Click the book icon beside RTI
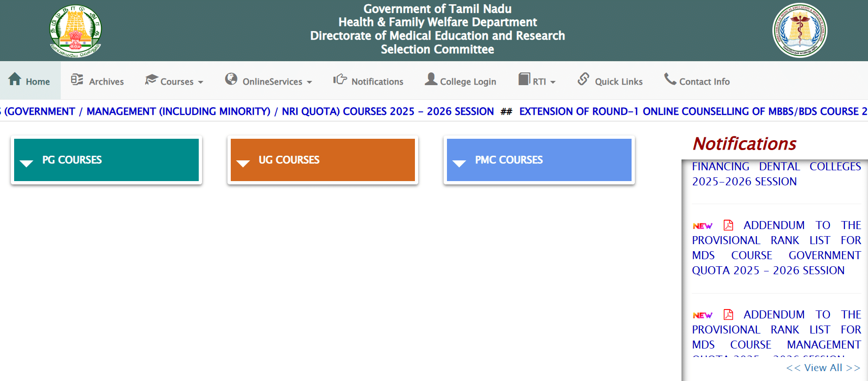This screenshot has width=868, height=381. pos(524,79)
